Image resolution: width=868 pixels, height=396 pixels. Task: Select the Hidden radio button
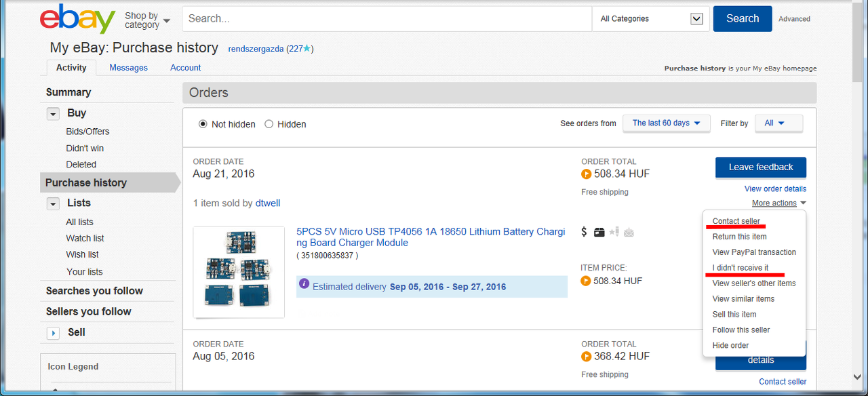point(269,124)
